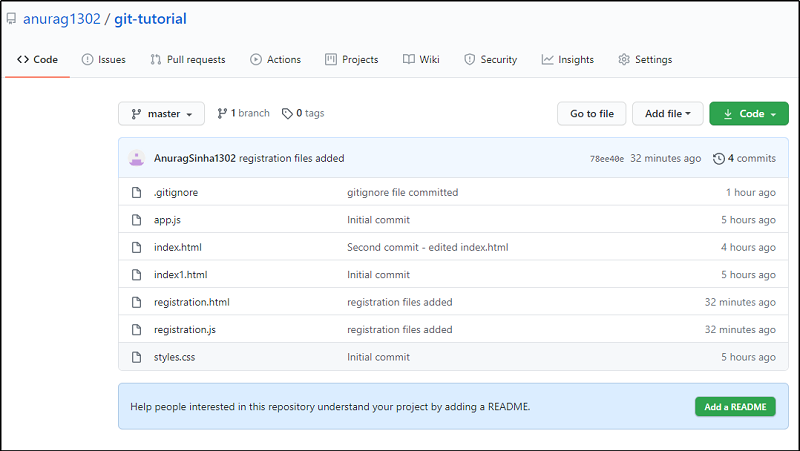This screenshot has width=800, height=451.
Task: Open the green Code dropdown
Action: coord(748,114)
